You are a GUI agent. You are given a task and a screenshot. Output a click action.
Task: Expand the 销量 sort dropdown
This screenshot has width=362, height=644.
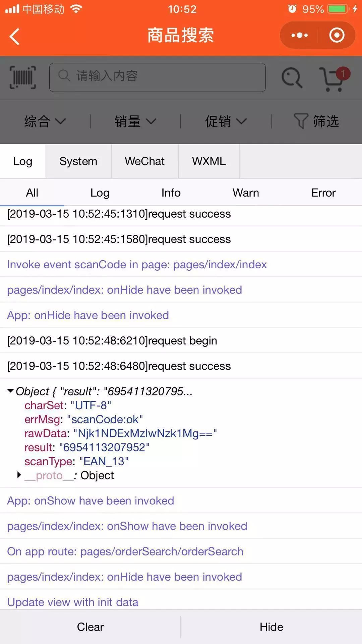(135, 121)
